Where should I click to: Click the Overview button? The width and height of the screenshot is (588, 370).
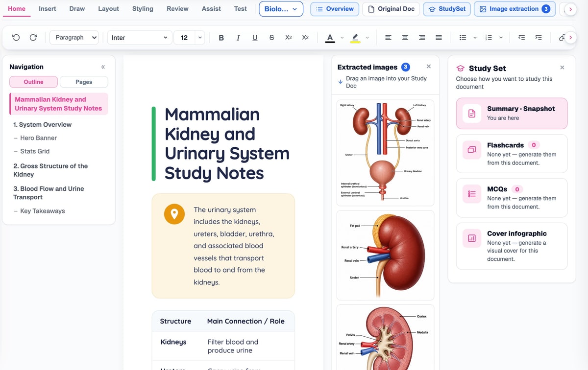(335, 9)
